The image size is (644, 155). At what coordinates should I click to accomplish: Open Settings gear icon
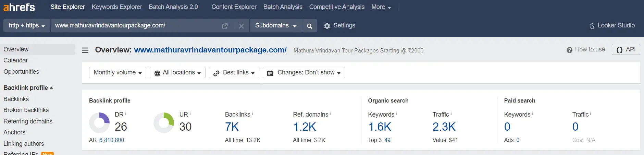327,26
